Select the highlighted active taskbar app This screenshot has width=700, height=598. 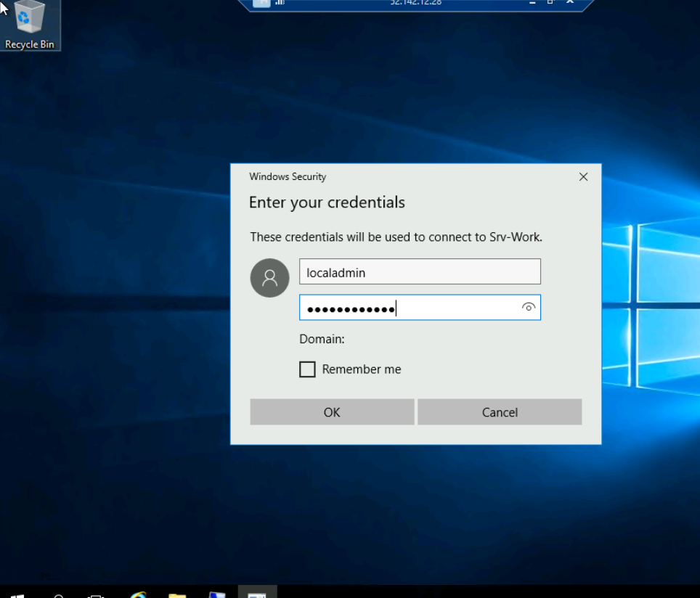[x=257, y=591]
